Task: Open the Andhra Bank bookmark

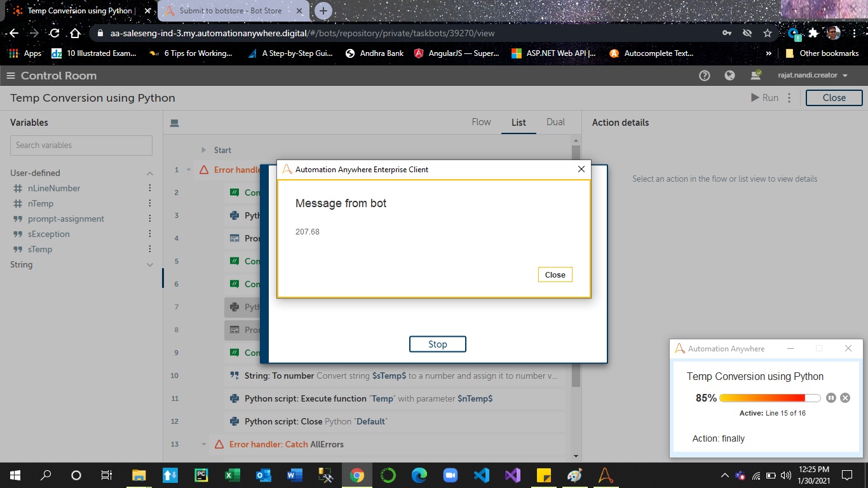Action: point(374,53)
